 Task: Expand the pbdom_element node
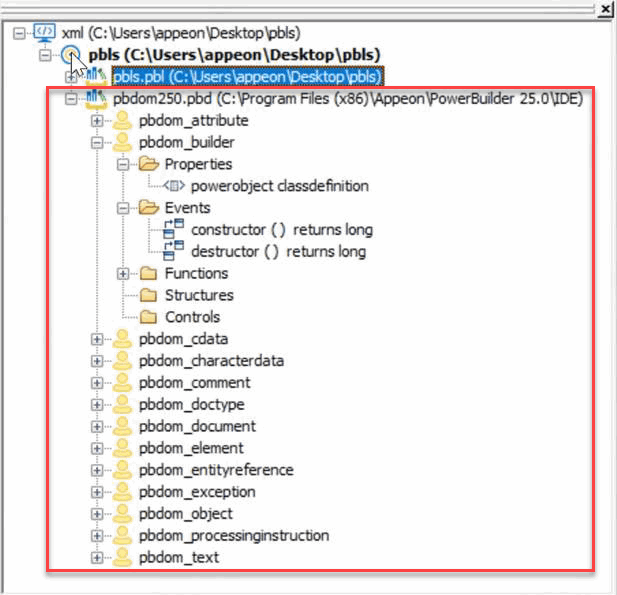97,449
